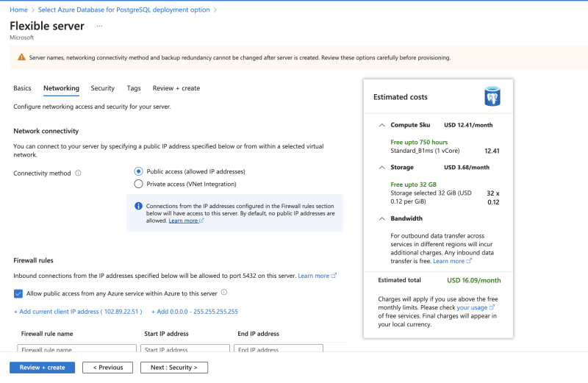This screenshot has height=383, width=588.
Task: Click the USD 16.09/month estimated total
Action: (473, 280)
